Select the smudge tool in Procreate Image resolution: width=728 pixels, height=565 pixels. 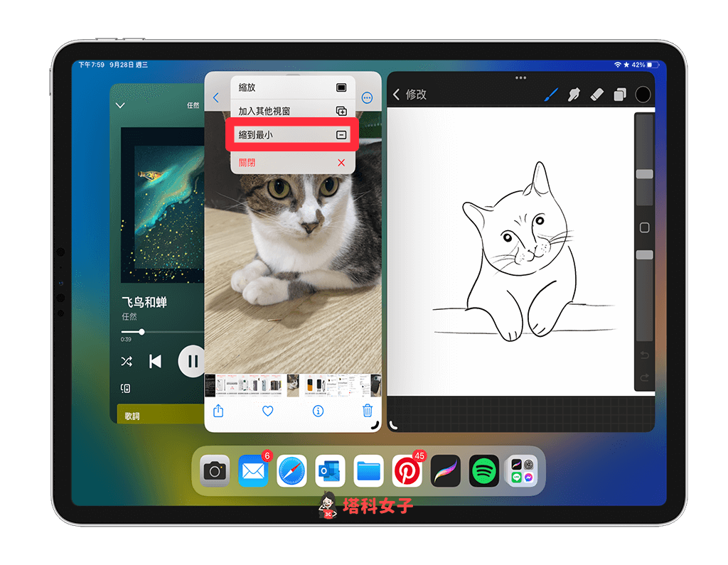(x=574, y=95)
